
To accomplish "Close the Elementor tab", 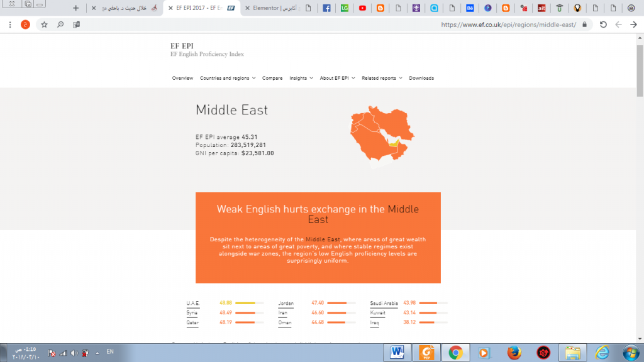I will (247, 8).
